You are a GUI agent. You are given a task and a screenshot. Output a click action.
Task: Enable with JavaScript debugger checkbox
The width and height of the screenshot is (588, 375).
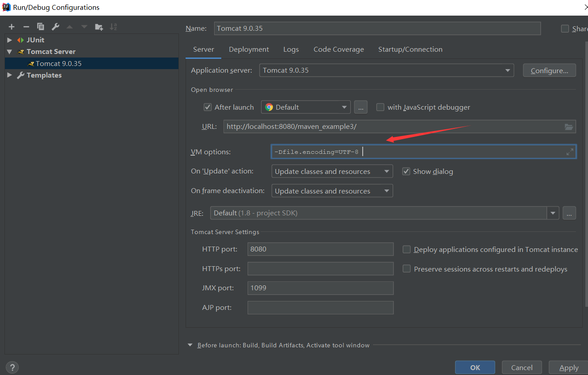[x=380, y=107]
